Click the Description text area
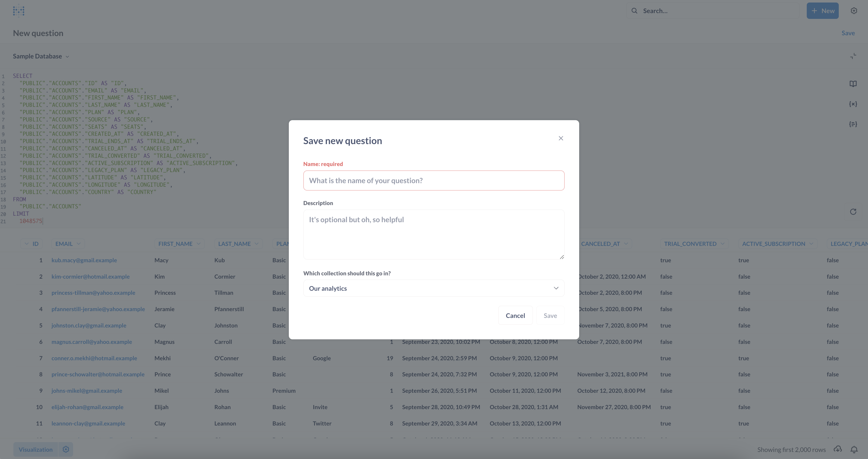The width and height of the screenshot is (868, 459). pos(434,234)
